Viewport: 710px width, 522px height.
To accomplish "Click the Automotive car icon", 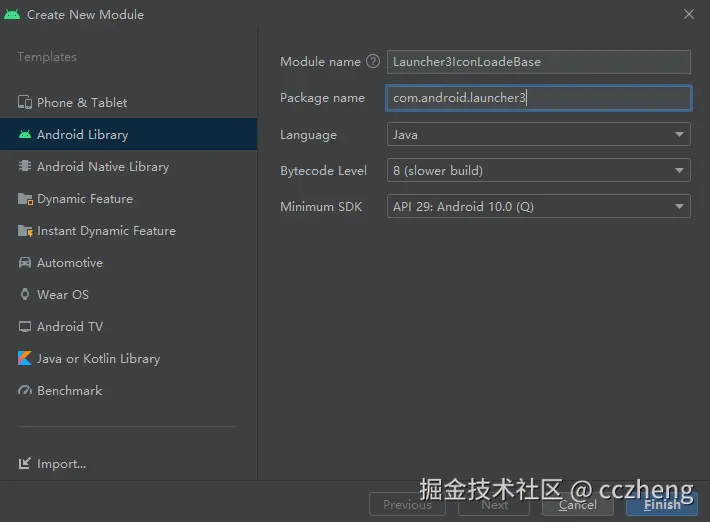I will 25,263.
